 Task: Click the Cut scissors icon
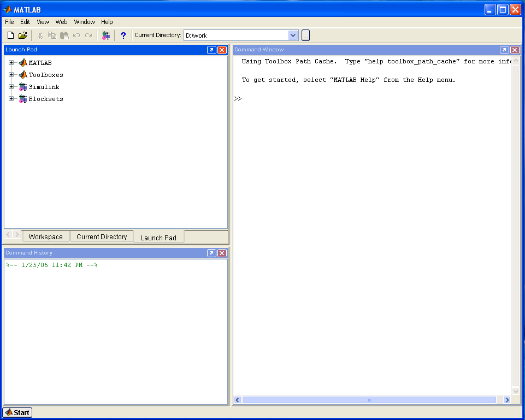(40, 35)
